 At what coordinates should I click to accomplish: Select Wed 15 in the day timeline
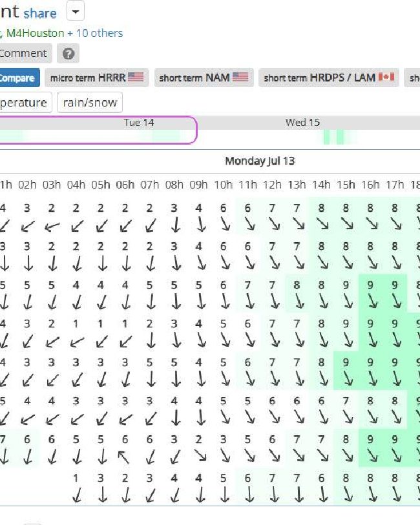302,123
